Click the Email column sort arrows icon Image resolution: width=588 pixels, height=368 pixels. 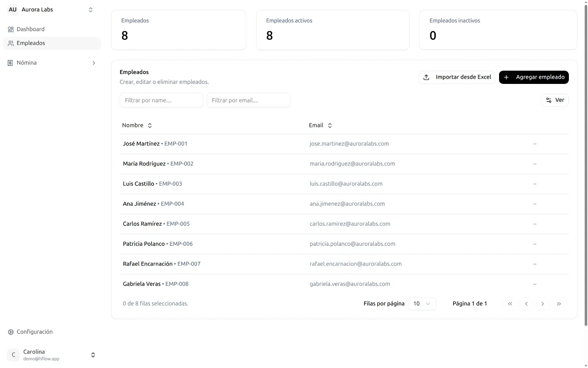[330, 125]
